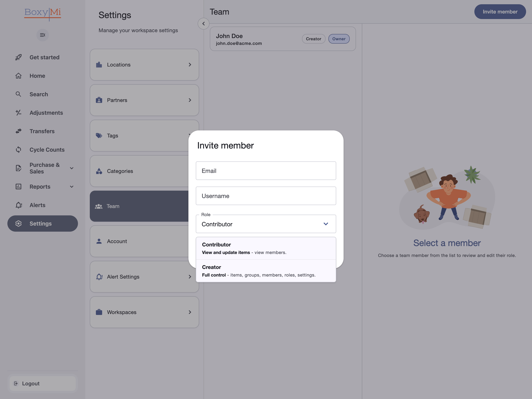The width and height of the screenshot is (532, 399).
Task: Click the Categories shapes icon
Action: pos(99,171)
